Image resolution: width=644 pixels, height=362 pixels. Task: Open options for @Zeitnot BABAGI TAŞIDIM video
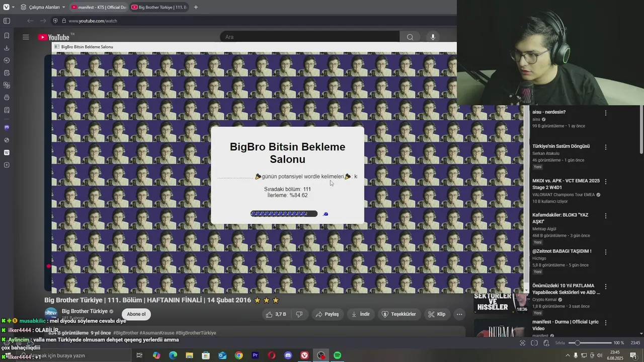pyautogui.click(x=606, y=252)
